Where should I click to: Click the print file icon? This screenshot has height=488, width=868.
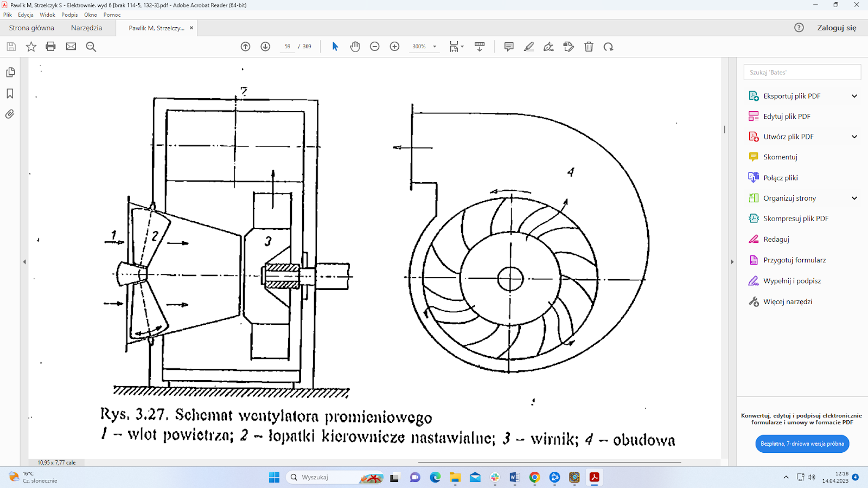50,47
